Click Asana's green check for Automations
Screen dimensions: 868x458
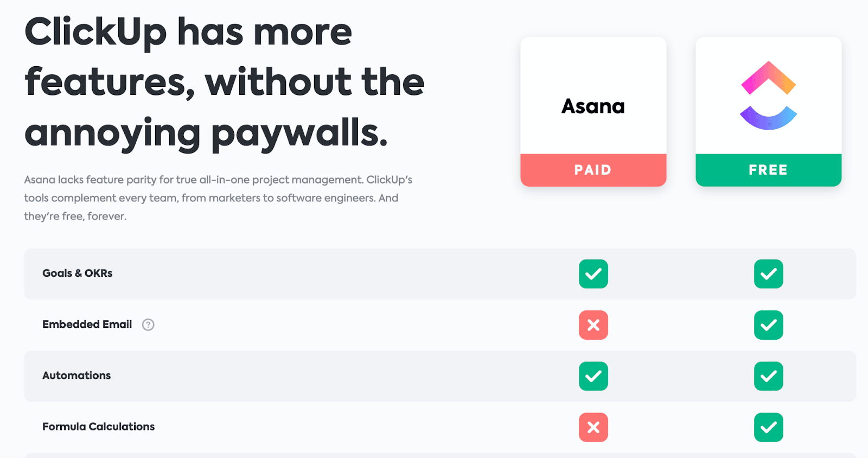[593, 376]
